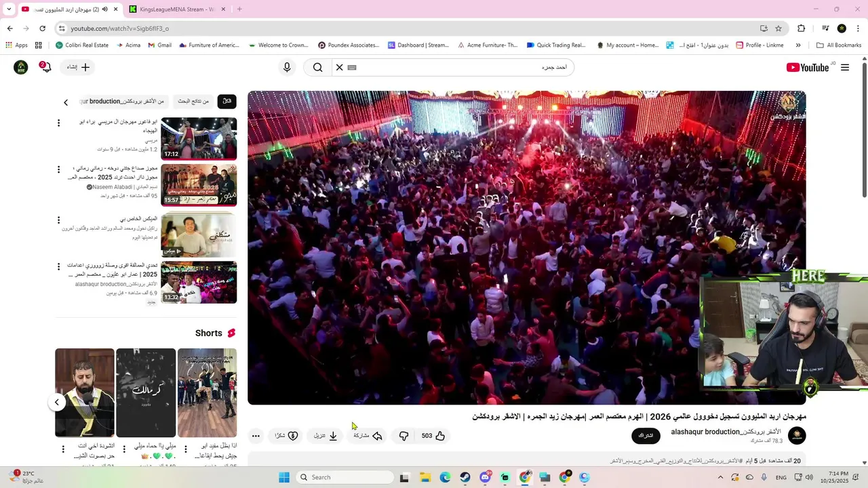Open options for 'ميلي يالا حماه' Short
This screenshot has height=488, width=868.
(123, 449)
